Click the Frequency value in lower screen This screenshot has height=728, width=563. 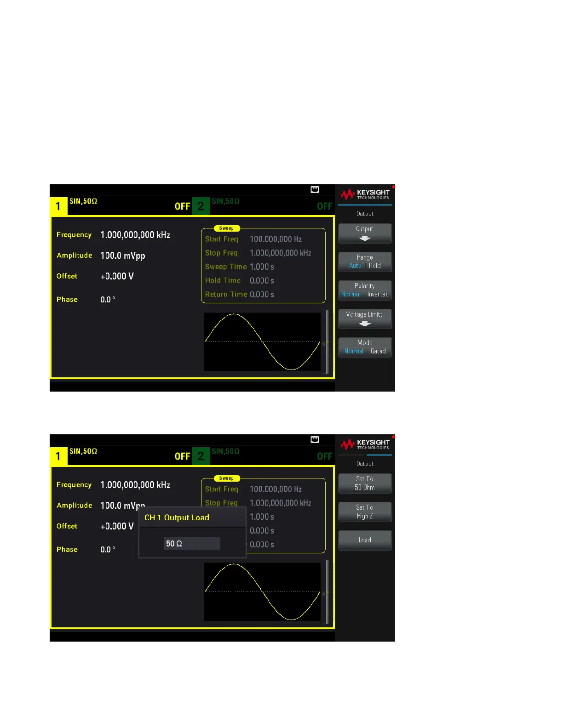click(x=135, y=485)
